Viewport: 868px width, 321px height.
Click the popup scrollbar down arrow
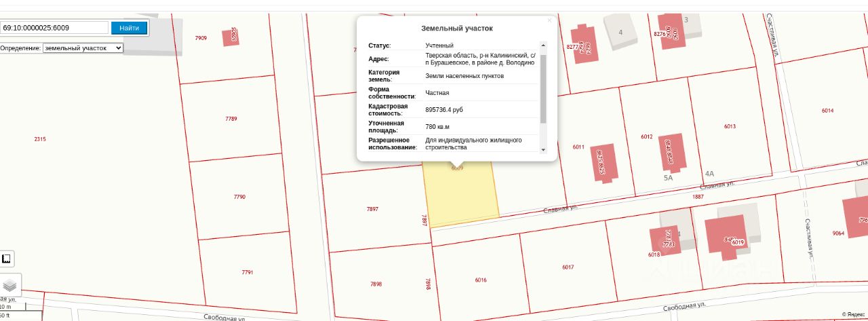(542, 151)
